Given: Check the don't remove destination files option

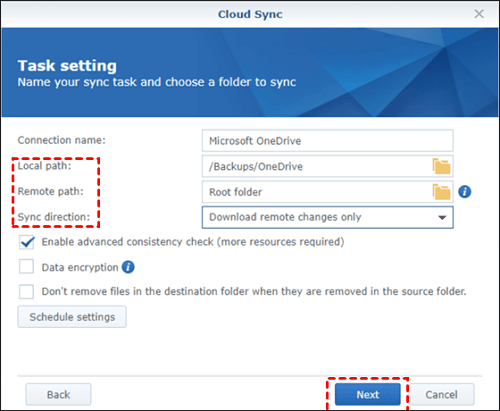Looking at the screenshot, I should pos(26,291).
